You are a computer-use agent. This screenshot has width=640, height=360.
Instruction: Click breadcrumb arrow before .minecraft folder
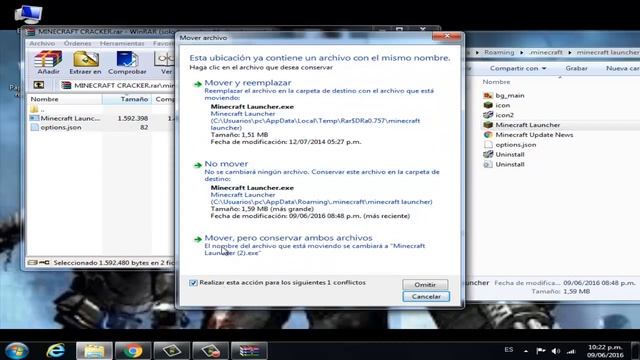[x=522, y=52]
